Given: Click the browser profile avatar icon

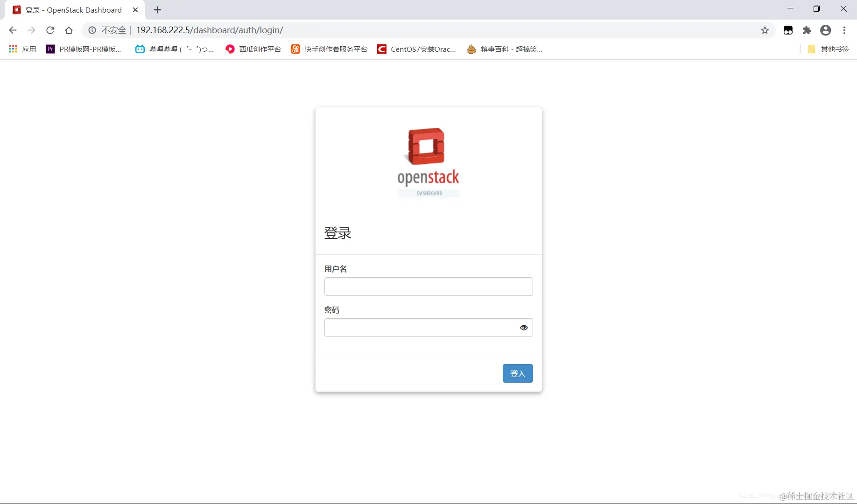Looking at the screenshot, I should [826, 30].
